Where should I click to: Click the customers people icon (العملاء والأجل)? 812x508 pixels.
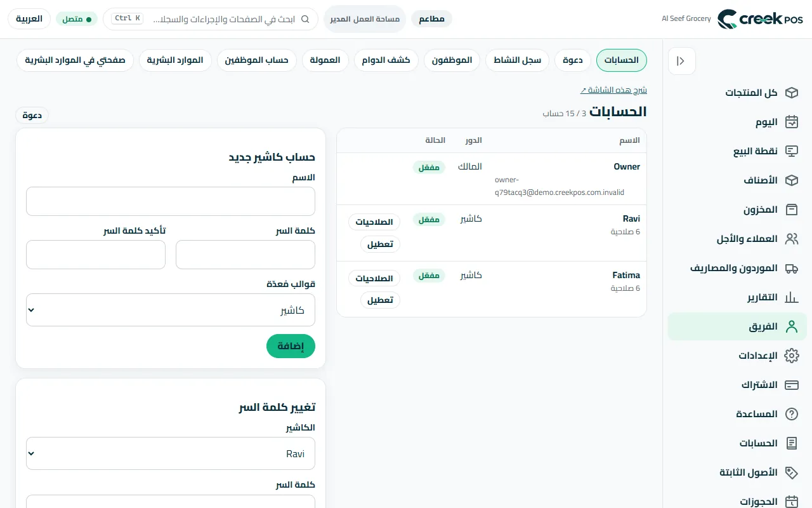click(x=791, y=239)
